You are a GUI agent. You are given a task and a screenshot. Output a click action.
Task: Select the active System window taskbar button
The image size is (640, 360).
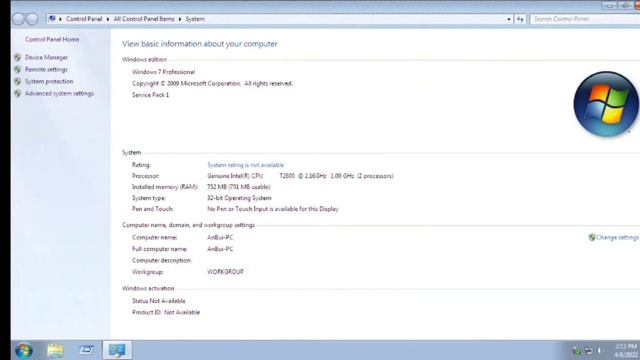[117, 350]
